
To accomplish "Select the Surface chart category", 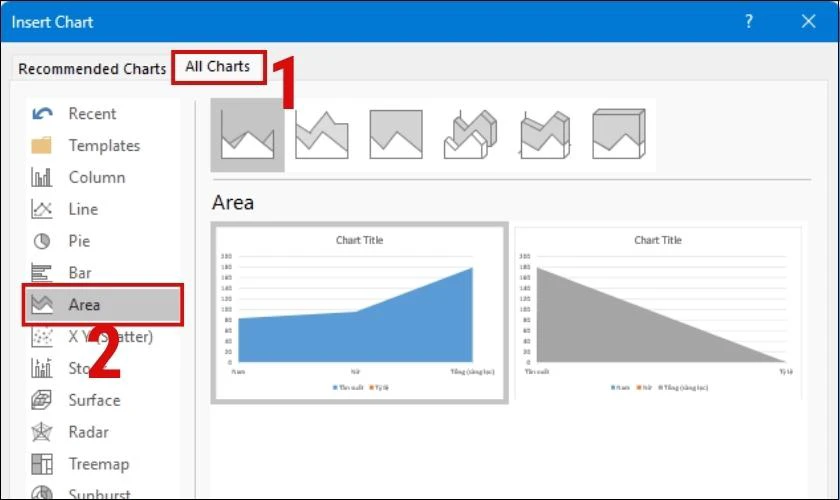I will click(102, 400).
